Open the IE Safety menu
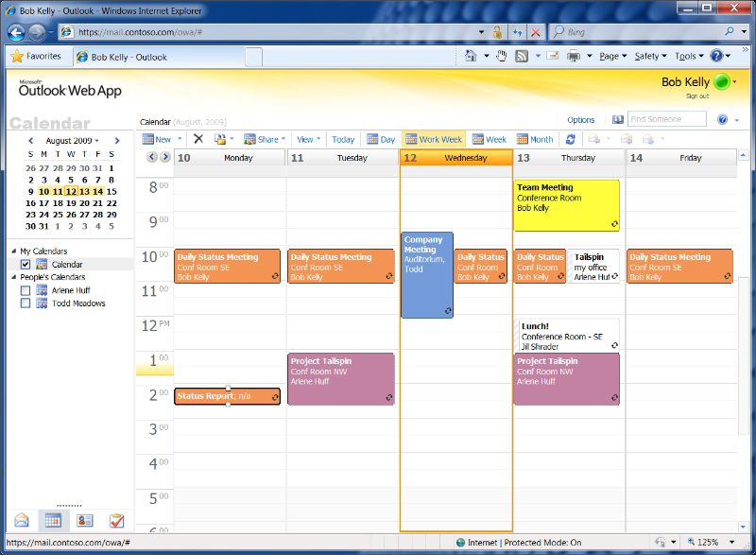Screen dimensions: 756x555 (x=650, y=57)
